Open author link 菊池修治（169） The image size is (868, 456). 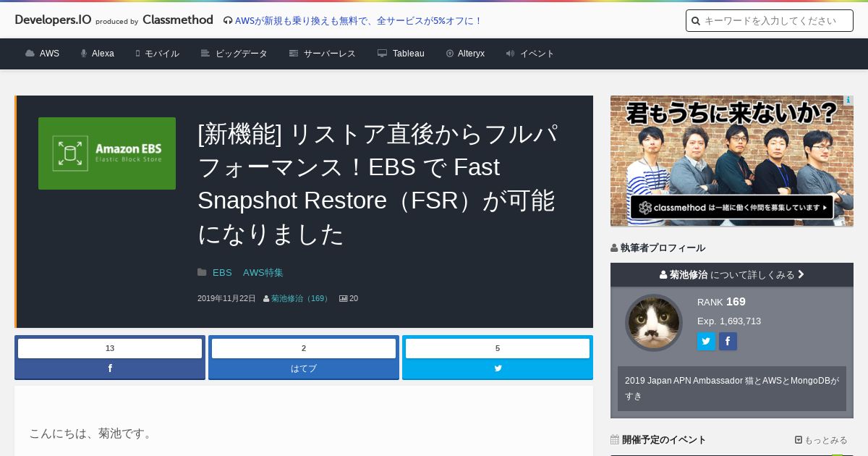300,298
